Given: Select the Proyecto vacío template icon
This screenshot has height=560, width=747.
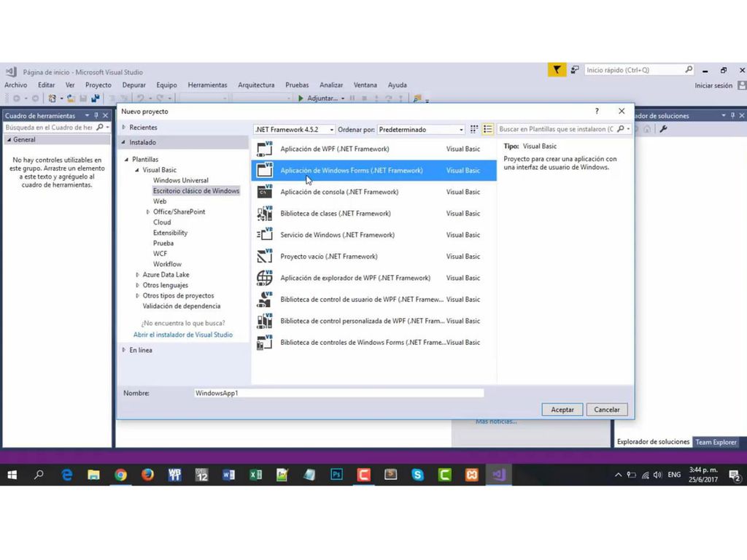Looking at the screenshot, I should point(264,256).
